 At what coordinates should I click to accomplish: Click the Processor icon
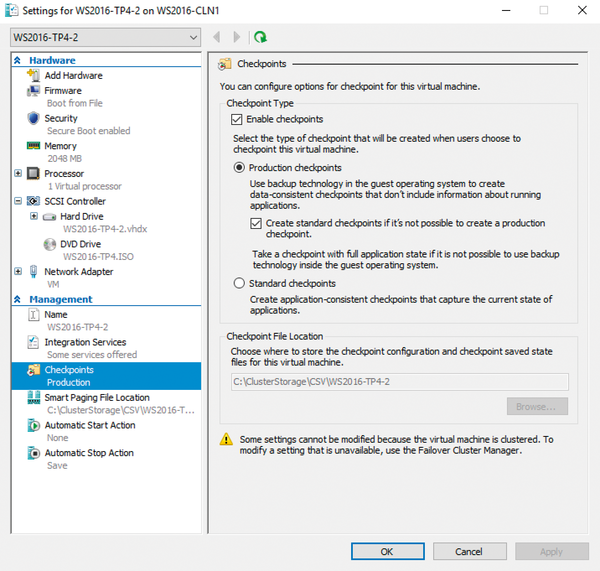coord(33,173)
